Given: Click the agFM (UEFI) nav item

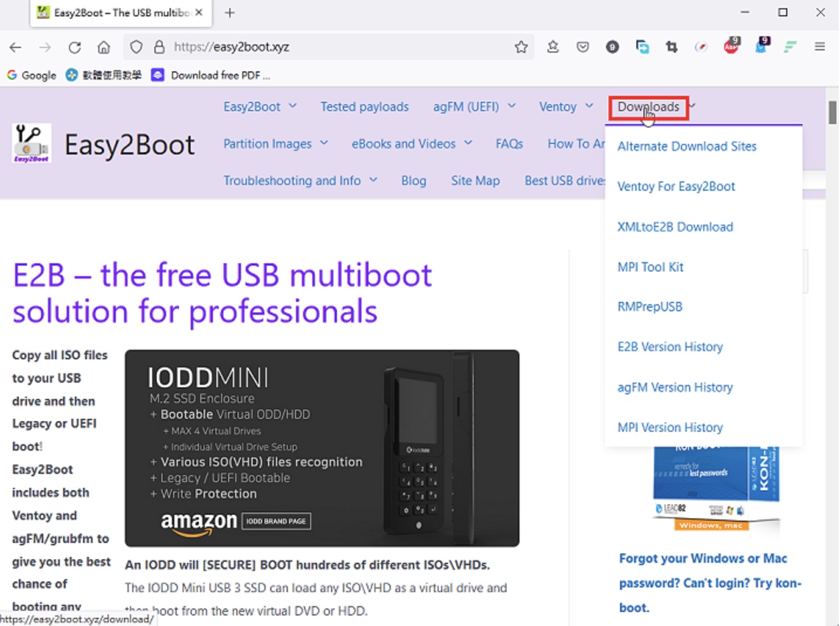Looking at the screenshot, I should (466, 107).
